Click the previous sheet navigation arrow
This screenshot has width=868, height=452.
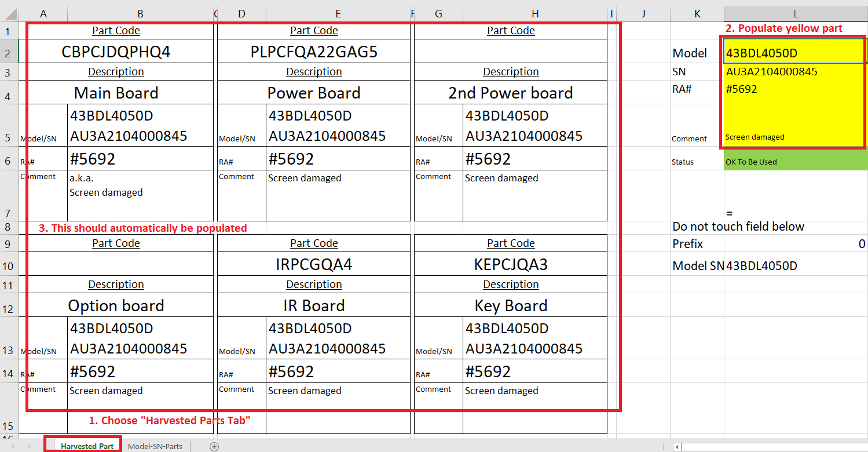click(x=13, y=446)
